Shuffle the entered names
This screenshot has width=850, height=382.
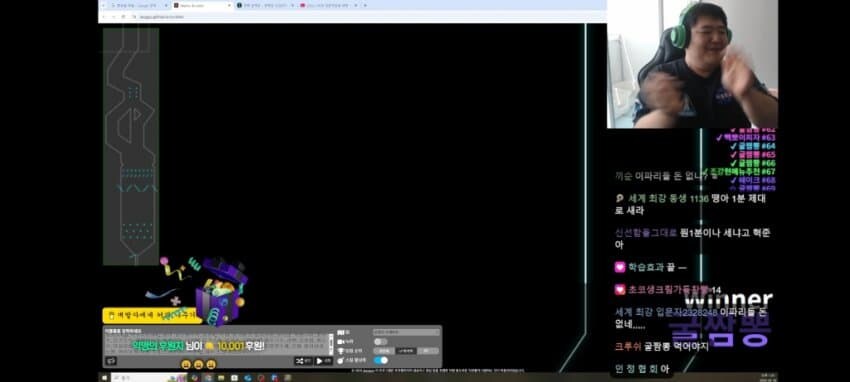pos(304,361)
